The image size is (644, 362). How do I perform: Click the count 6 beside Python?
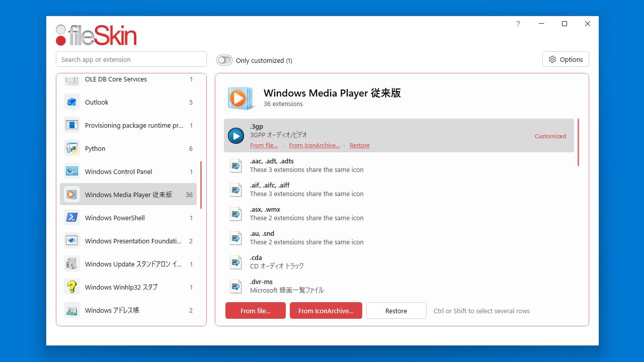pyautogui.click(x=191, y=148)
